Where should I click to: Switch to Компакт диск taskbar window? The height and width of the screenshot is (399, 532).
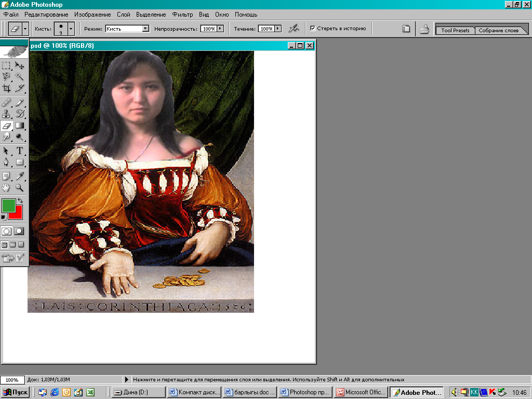click(194, 392)
